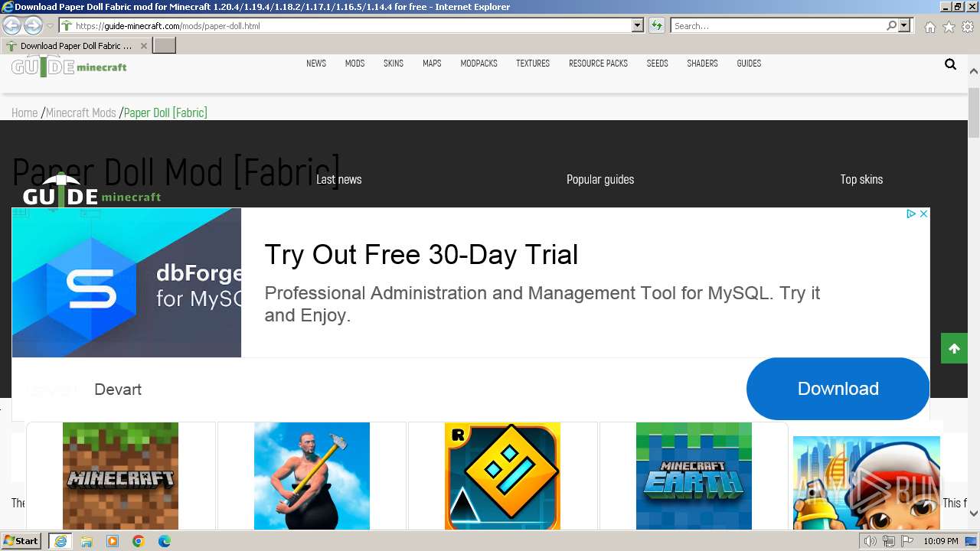Open Favorites star icon
The image size is (980, 551).
[x=949, y=27]
